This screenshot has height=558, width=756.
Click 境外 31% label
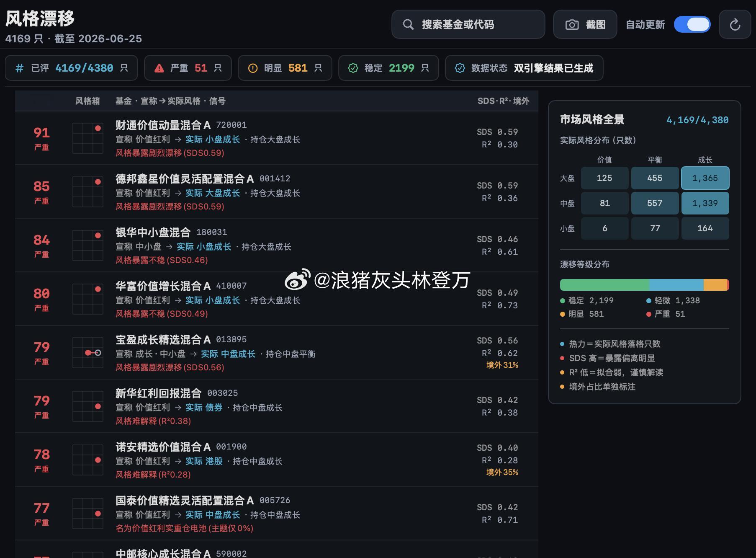[502, 365]
